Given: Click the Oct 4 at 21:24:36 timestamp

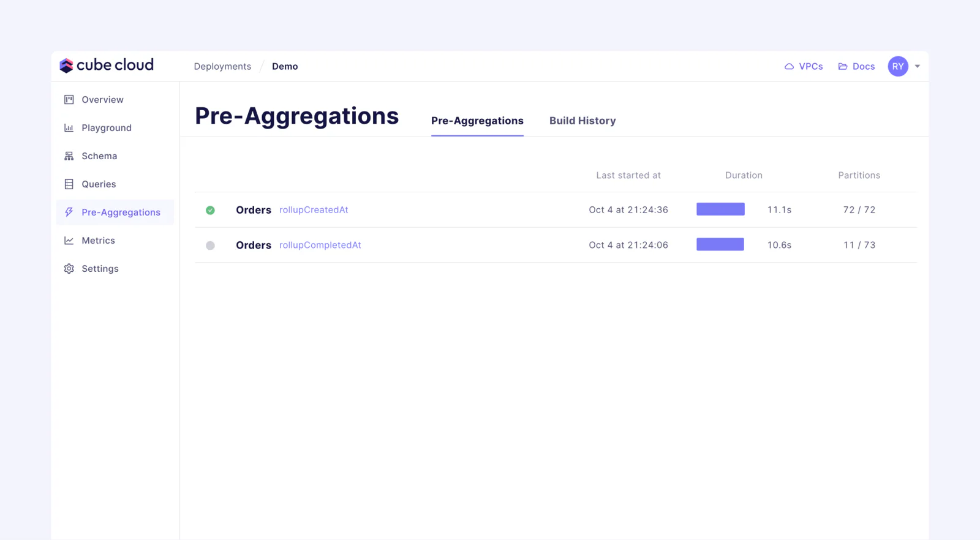Looking at the screenshot, I should click(x=628, y=209).
